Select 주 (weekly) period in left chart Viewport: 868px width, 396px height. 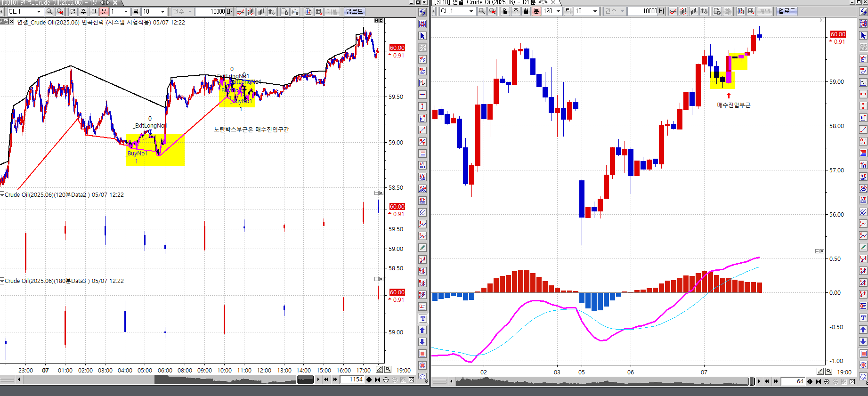point(83,11)
